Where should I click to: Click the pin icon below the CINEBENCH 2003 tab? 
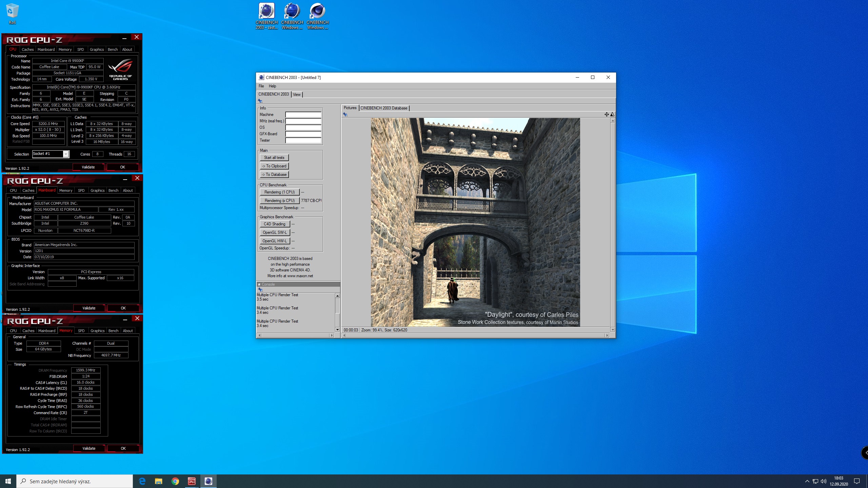[260, 101]
